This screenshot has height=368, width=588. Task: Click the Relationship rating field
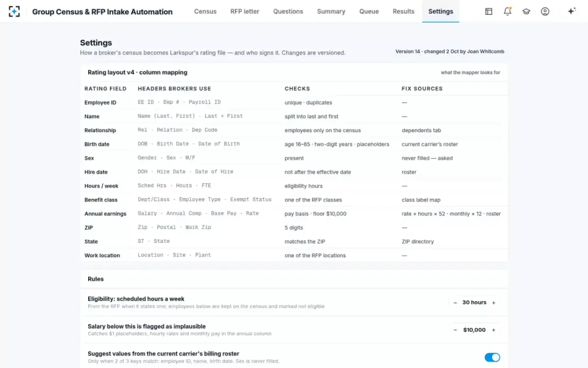coord(100,131)
